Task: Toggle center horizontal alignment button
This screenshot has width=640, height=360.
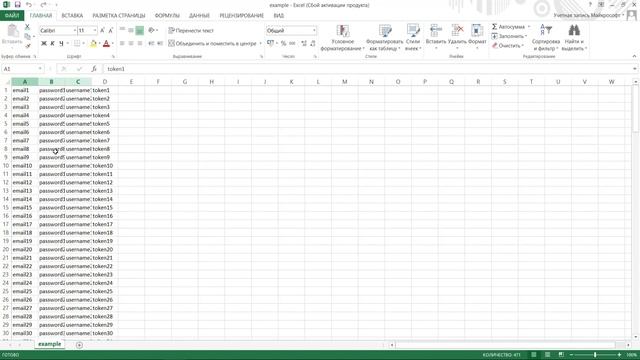Action: click(x=131, y=43)
